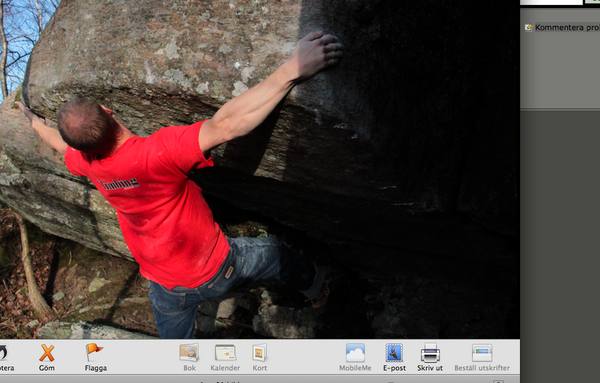Send the photo using the E-post stamp icon

click(394, 352)
